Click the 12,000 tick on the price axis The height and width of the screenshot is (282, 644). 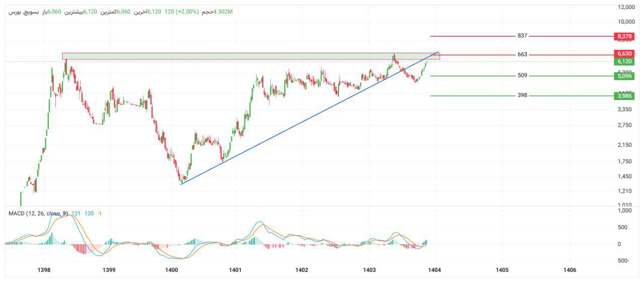click(626, 7)
